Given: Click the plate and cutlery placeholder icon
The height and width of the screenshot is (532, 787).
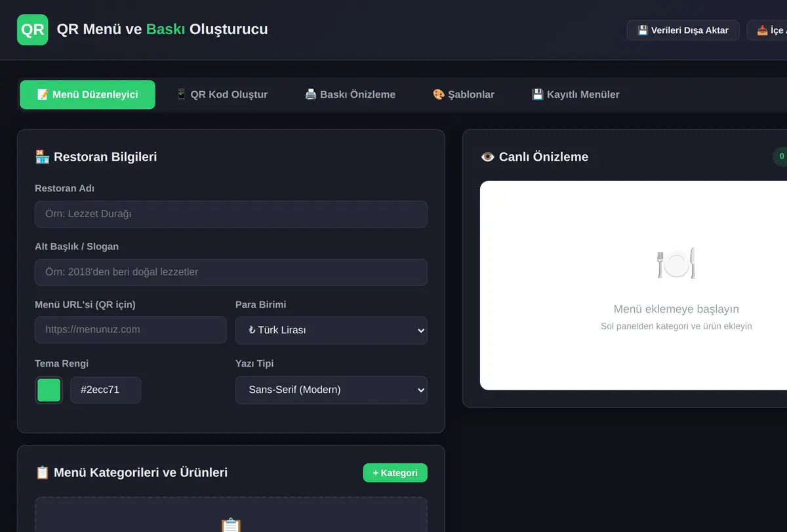Looking at the screenshot, I should click(676, 263).
